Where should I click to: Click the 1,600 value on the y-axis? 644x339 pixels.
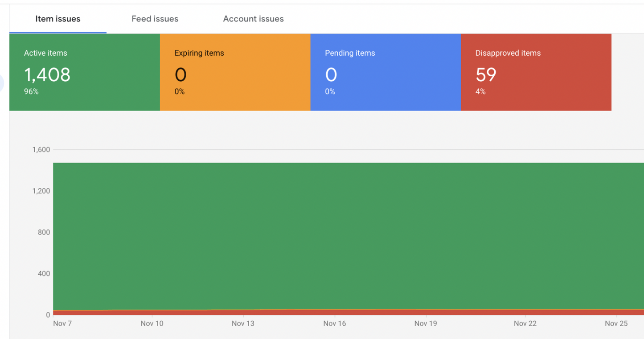click(41, 149)
